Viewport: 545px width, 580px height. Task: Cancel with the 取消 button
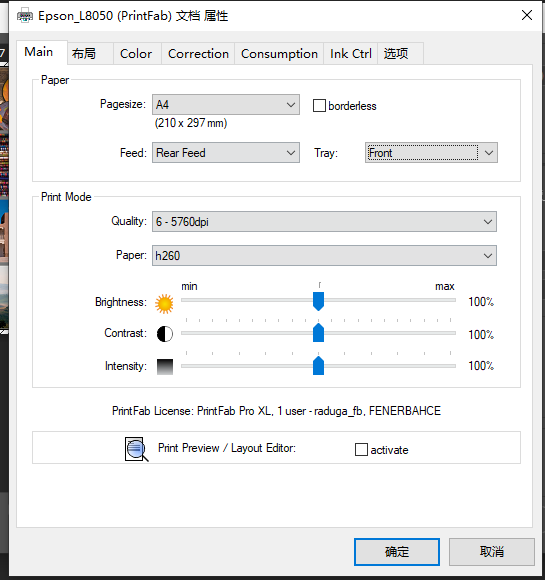pyautogui.click(x=492, y=552)
